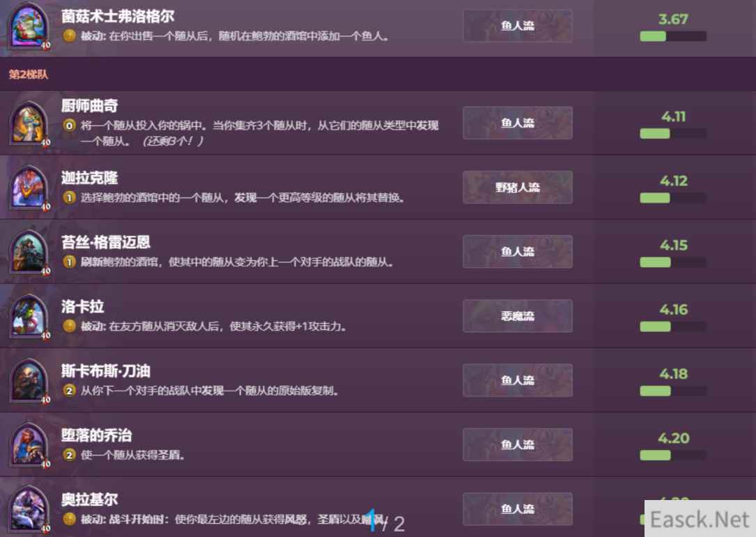Click the 3.67 average placement bar
This screenshot has width=756, height=537.
[673, 36]
